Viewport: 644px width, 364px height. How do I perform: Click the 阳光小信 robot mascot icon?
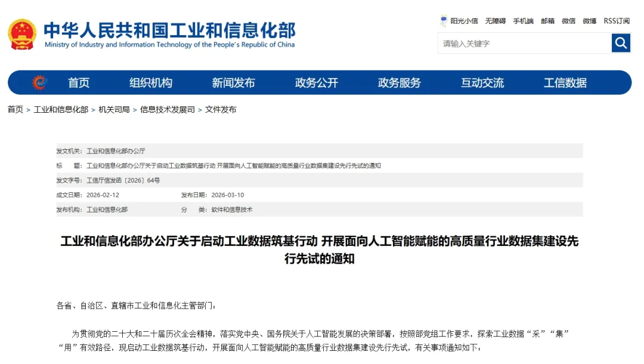443,21
